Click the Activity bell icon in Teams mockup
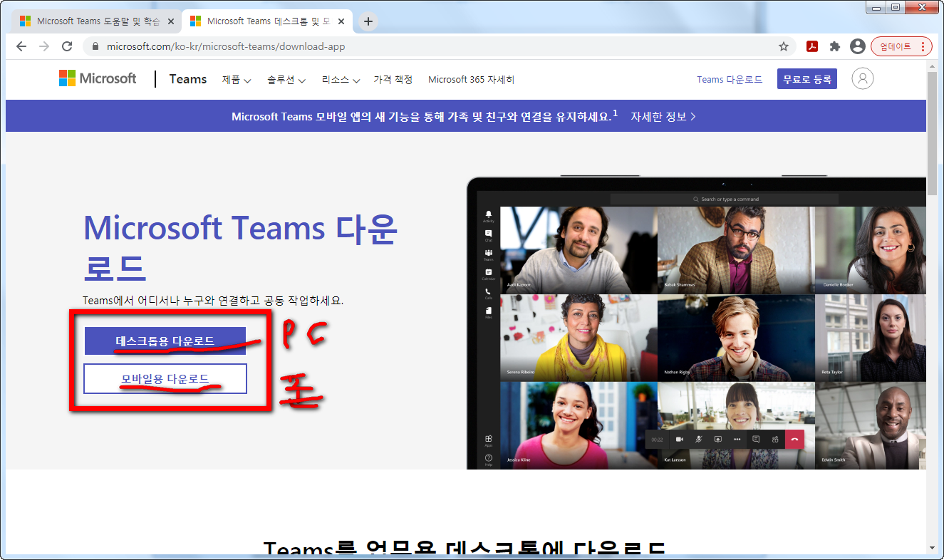This screenshot has width=944, height=560. pyautogui.click(x=489, y=215)
